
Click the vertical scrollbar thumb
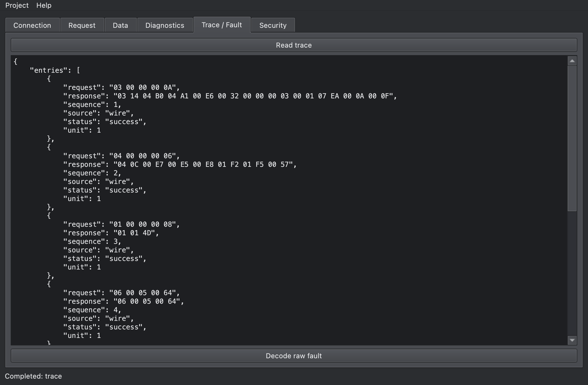click(572, 138)
